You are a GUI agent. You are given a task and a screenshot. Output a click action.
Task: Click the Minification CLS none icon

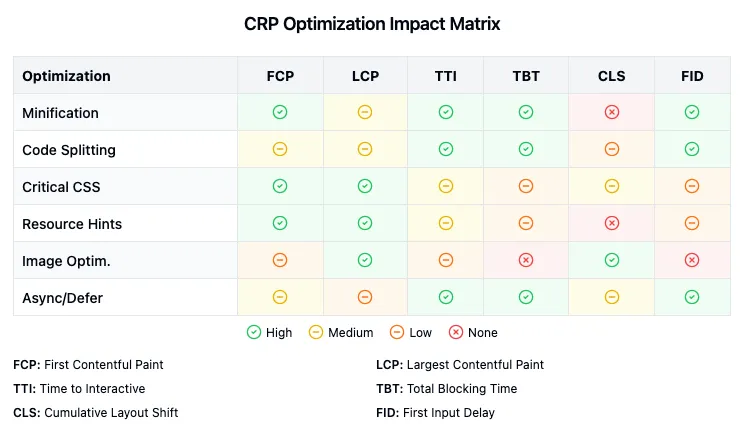pos(612,112)
